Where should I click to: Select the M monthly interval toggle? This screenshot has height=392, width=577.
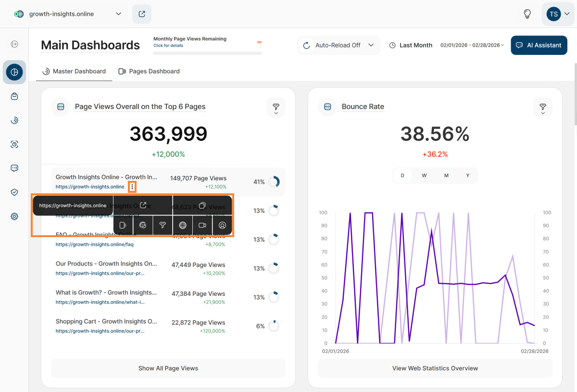tap(446, 176)
